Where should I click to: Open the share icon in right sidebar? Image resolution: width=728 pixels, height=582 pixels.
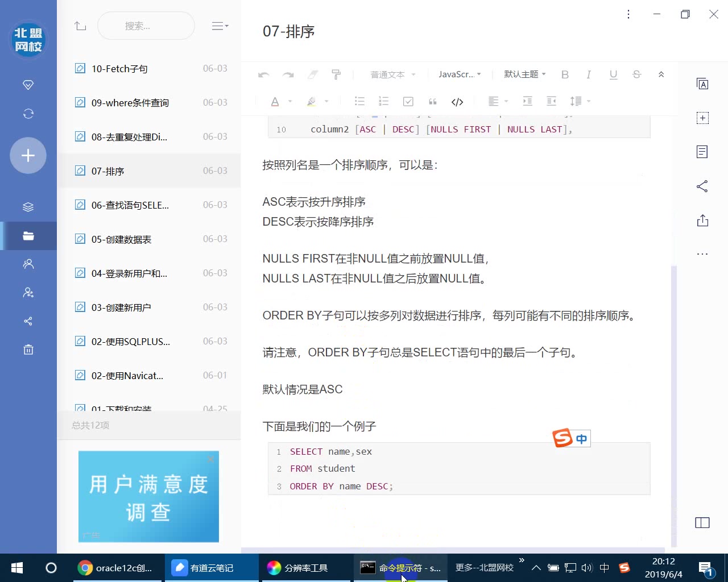(702, 186)
